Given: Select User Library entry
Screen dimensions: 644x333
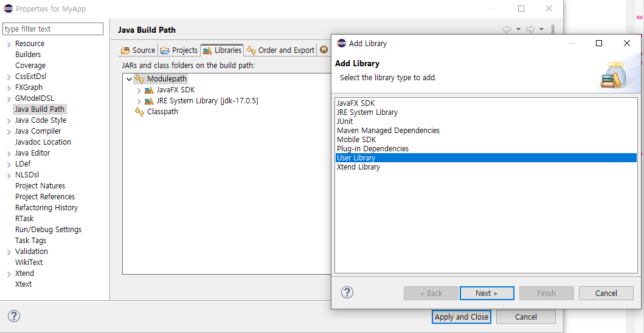Looking at the screenshot, I should [486, 157].
